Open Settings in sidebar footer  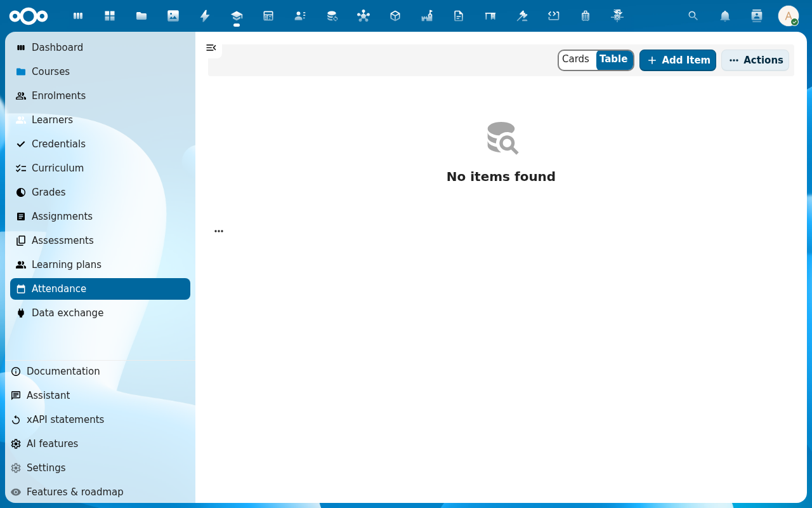click(100, 468)
